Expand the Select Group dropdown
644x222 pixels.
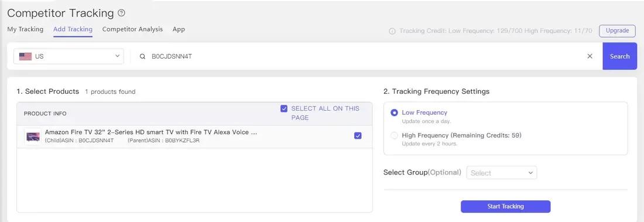pos(502,173)
